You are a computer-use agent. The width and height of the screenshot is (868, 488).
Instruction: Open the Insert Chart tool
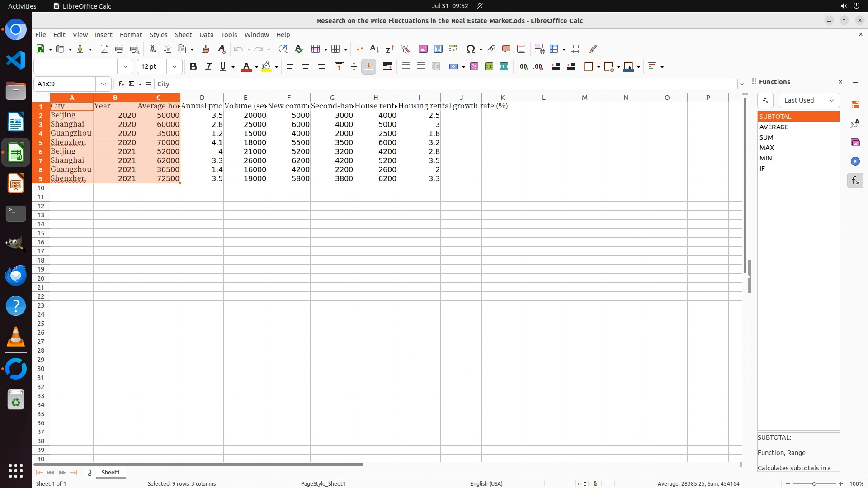438,49
